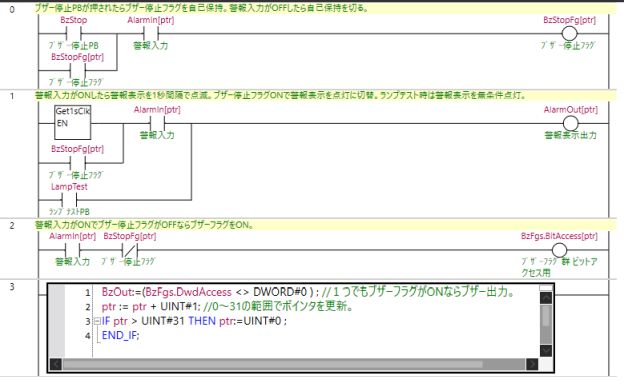This screenshot has width=624, height=384.
Task: Click ST line number 1 in gutter
Action: point(88,293)
